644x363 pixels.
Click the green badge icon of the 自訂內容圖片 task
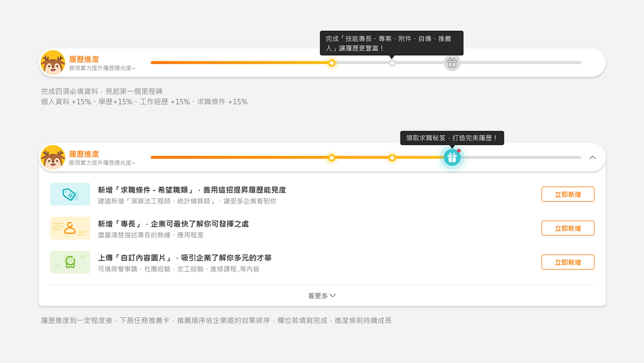pyautogui.click(x=70, y=262)
